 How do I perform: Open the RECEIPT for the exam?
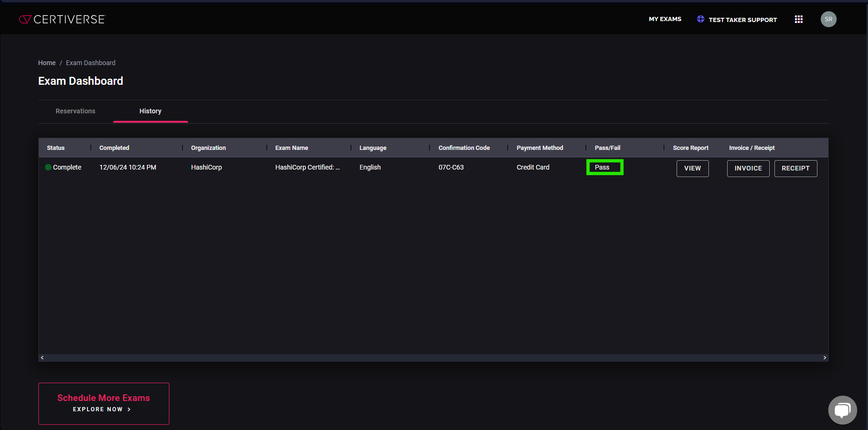click(x=795, y=169)
